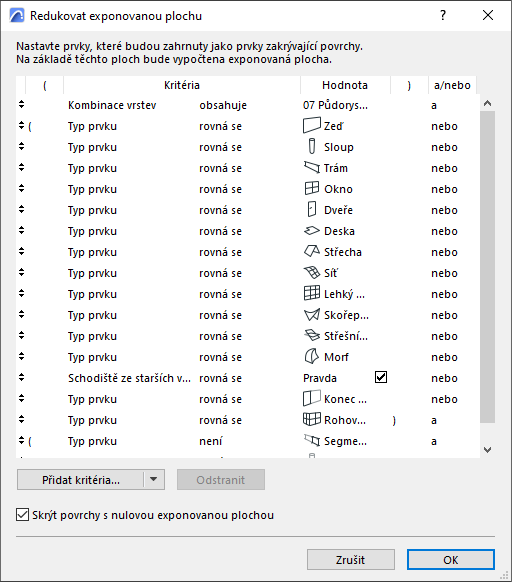The image size is (512, 582).
Task: Click the Zrušit button
Action: [x=350, y=559]
